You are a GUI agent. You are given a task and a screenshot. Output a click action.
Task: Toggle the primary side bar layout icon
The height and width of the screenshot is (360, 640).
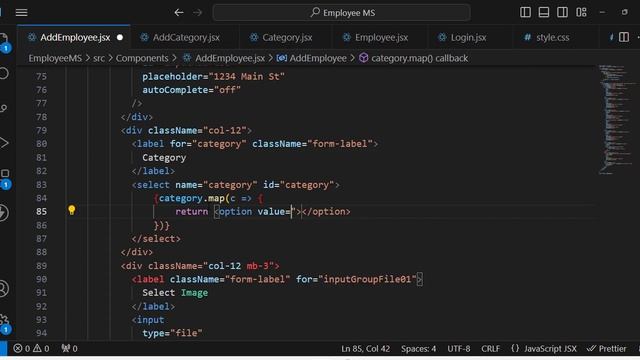pyautogui.click(x=525, y=12)
